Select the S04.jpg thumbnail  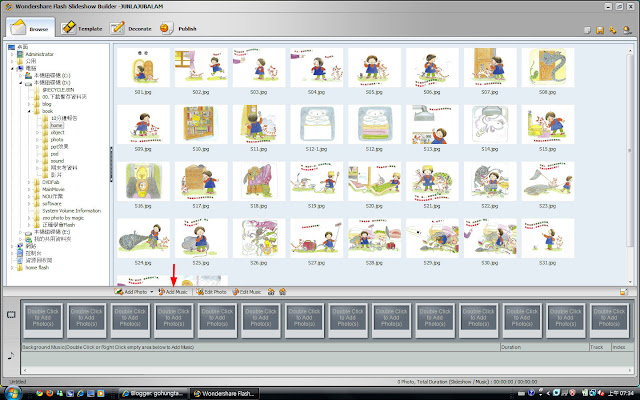click(x=316, y=68)
